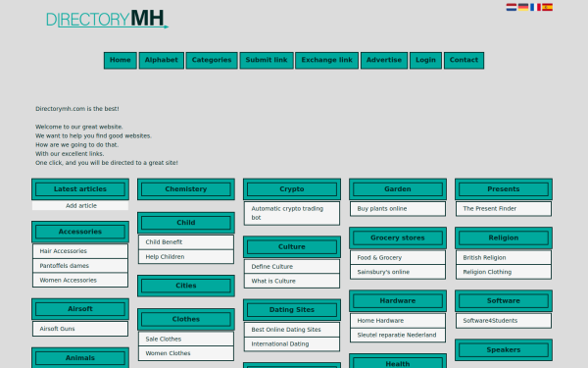588x368 pixels.
Task: Open the Women Accessories link
Action: [x=80, y=280]
